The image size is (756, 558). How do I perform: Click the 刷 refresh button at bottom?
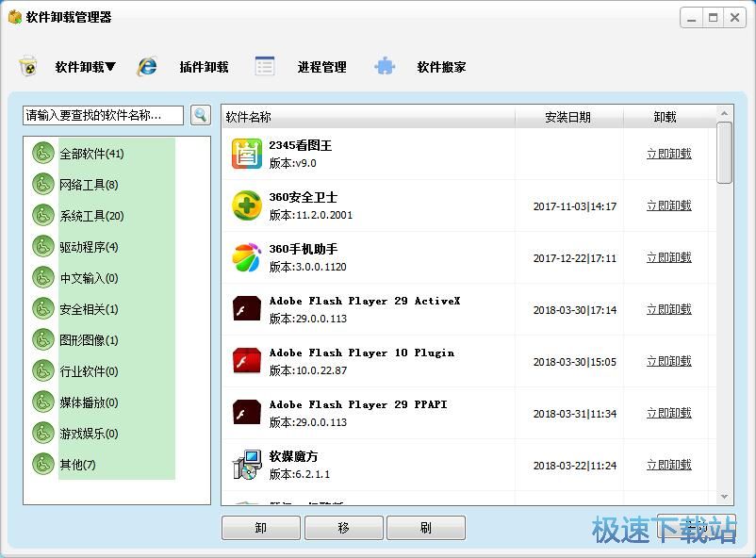click(x=426, y=528)
